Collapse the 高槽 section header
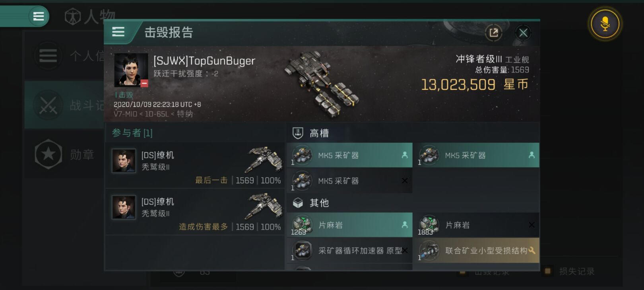This screenshot has height=290, width=644. (413, 133)
